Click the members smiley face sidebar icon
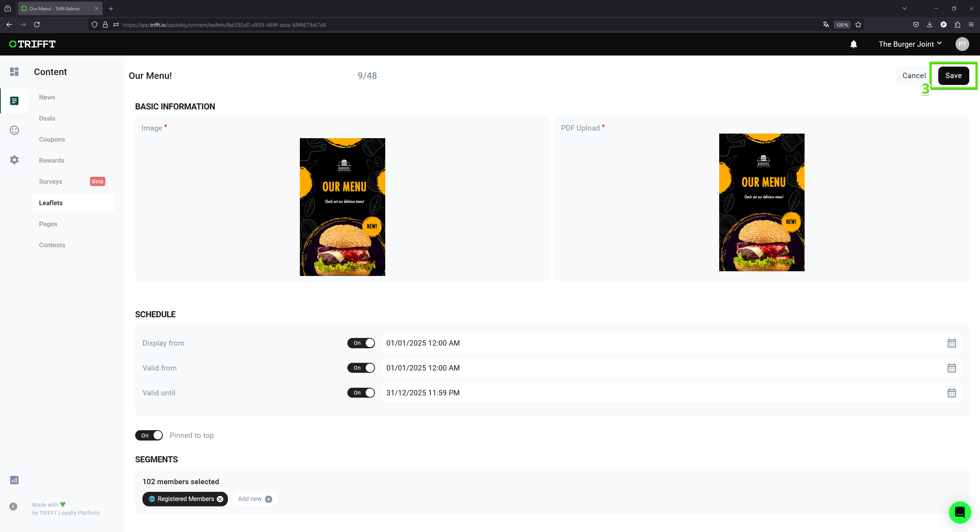 pyautogui.click(x=14, y=131)
